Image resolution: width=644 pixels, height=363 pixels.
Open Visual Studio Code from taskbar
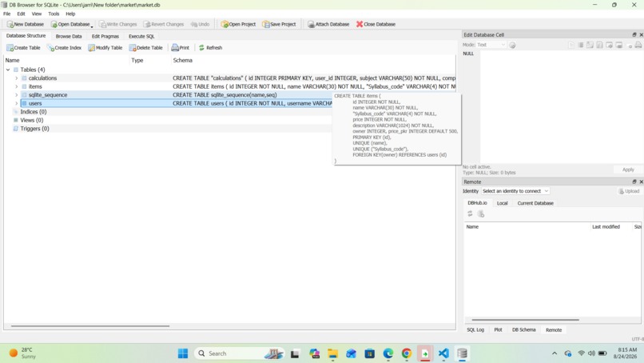[x=443, y=353]
